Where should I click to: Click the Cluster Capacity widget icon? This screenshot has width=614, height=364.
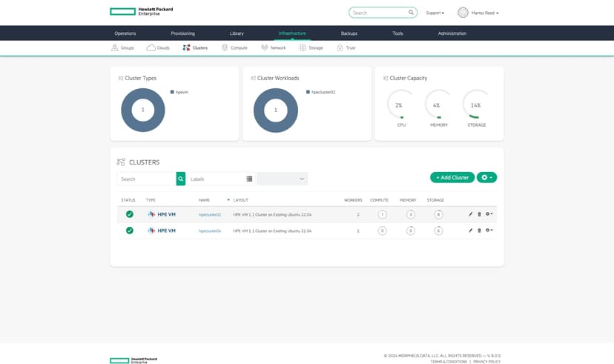[386, 79]
